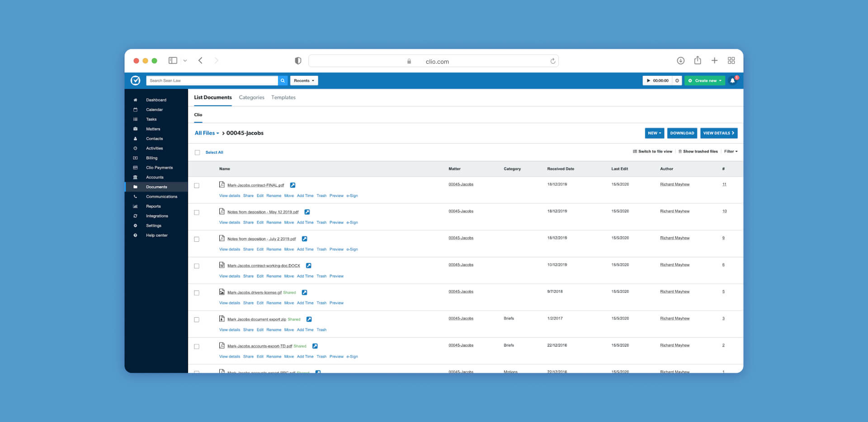This screenshot has width=868, height=422.
Task: Check the box for contract-working-doc.DOCX
Action: (197, 266)
